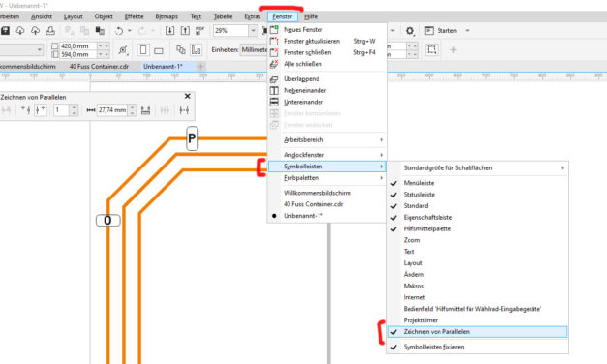
Task: Click the Nebeneinander tile icon
Action: point(274,91)
